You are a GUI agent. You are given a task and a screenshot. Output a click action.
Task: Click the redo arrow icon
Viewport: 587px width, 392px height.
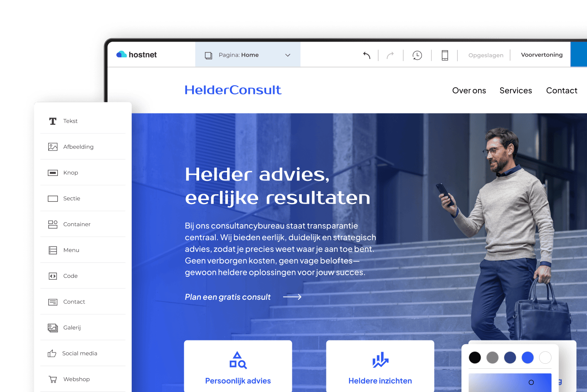tap(390, 55)
